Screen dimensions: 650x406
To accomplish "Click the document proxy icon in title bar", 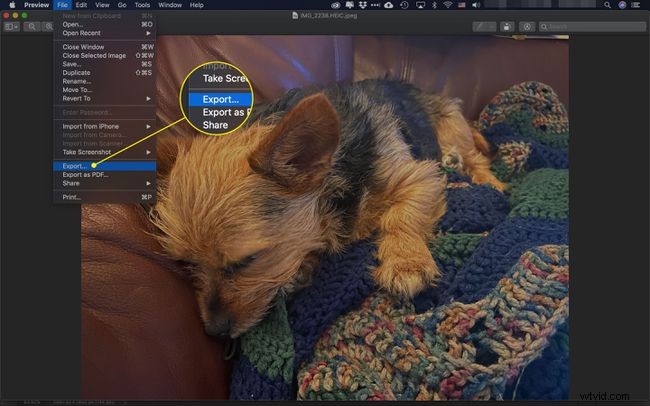I will [x=295, y=15].
